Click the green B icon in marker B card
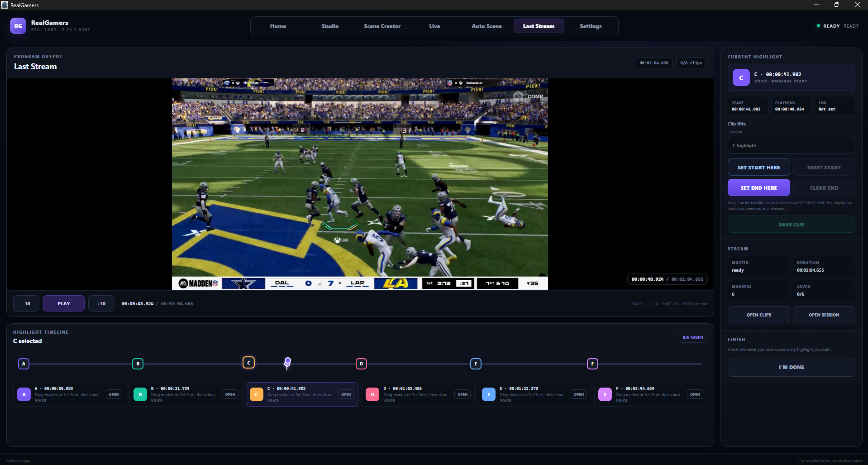868x465 pixels. [x=140, y=394]
